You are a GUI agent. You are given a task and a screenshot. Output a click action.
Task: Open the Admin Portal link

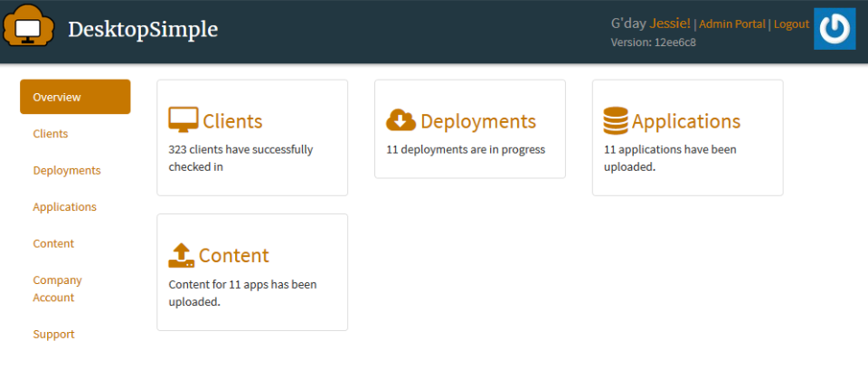coord(732,24)
